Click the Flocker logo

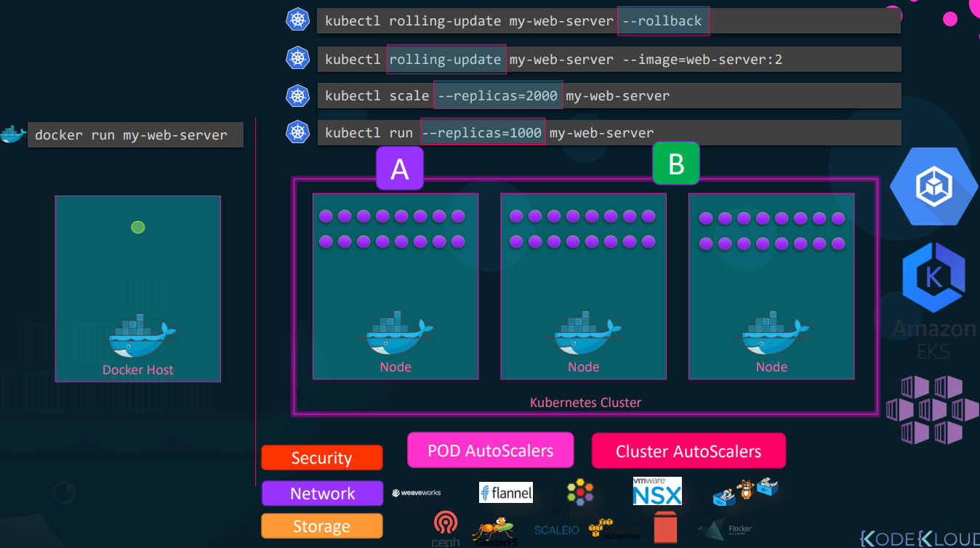pyautogui.click(x=726, y=530)
